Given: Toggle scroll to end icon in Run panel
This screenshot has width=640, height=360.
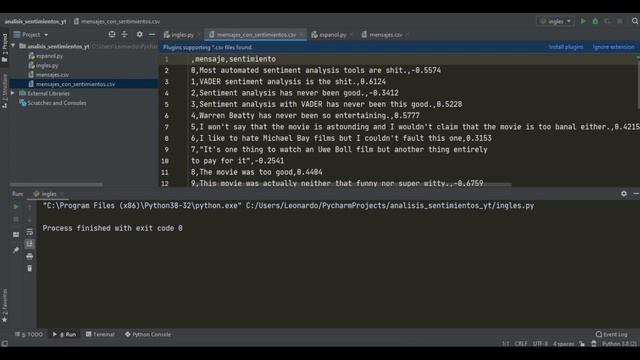Looking at the screenshot, I should click(29, 244).
